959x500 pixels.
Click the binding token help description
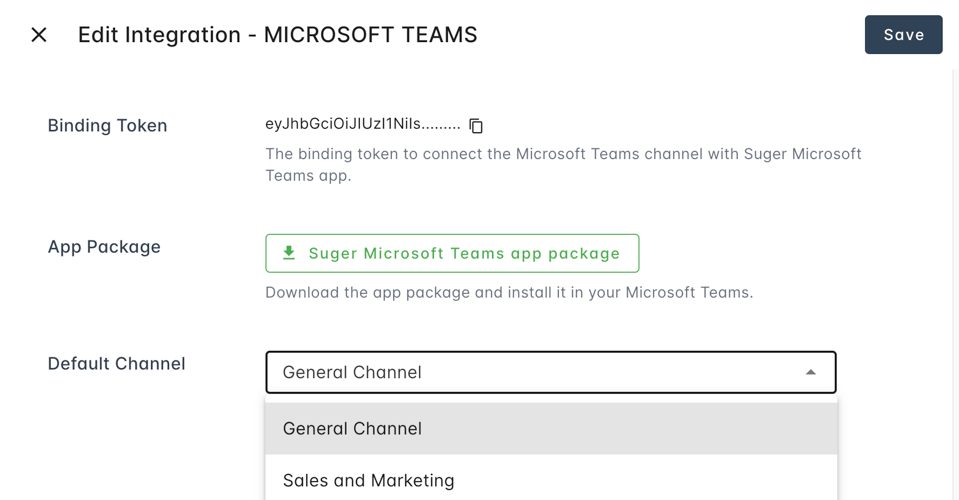tap(563, 164)
